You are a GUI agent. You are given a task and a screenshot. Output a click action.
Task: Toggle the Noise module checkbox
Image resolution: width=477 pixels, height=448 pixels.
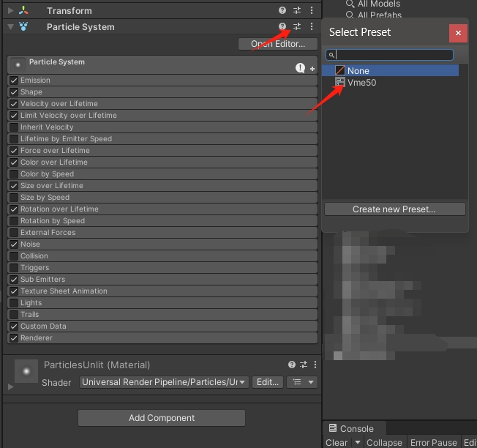14,244
